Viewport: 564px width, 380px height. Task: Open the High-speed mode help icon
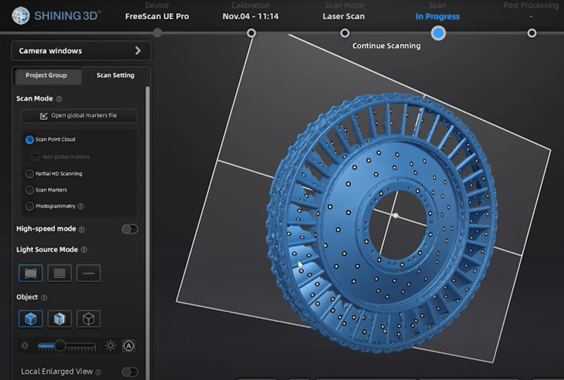(x=82, y=229)
